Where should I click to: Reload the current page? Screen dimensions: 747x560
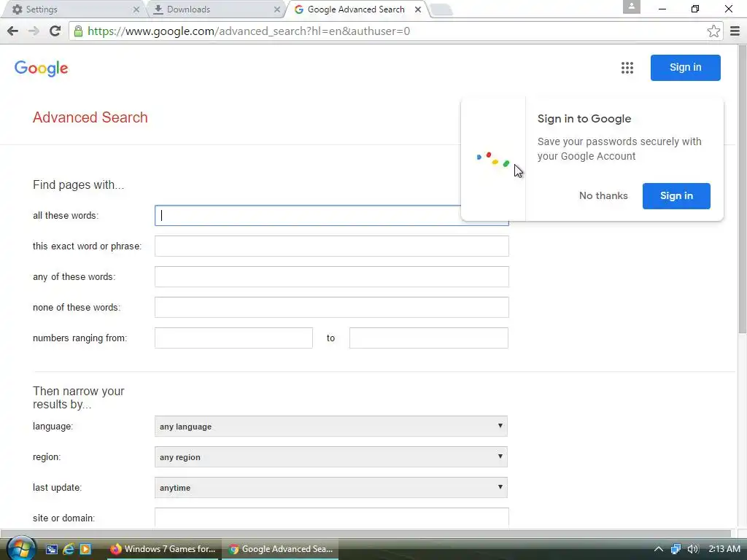point(55,31)
